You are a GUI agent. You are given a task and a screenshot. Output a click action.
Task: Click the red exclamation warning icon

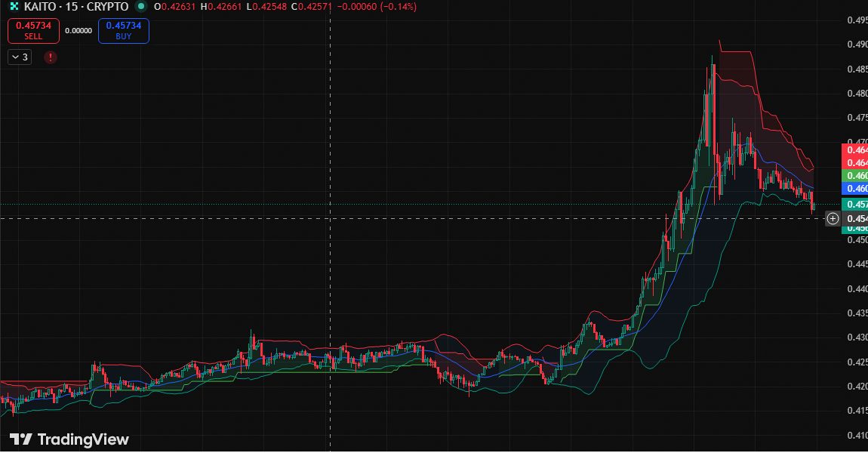coord(51,57)
